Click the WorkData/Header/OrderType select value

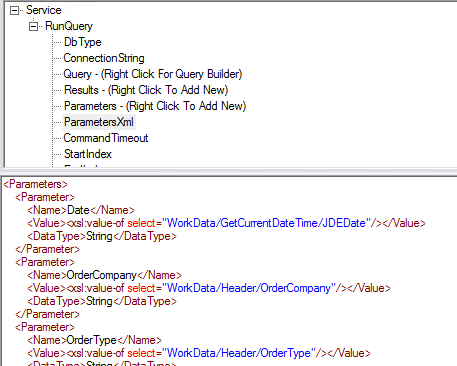239,353
